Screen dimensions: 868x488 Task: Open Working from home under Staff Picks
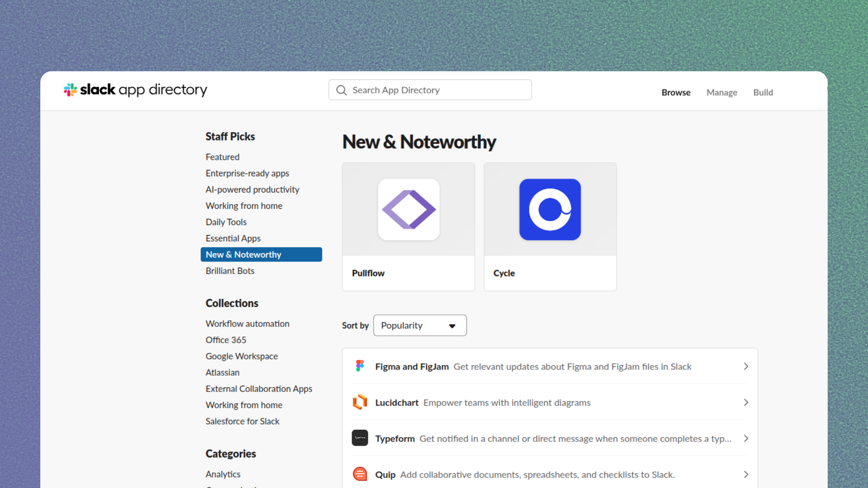[244, 206]
